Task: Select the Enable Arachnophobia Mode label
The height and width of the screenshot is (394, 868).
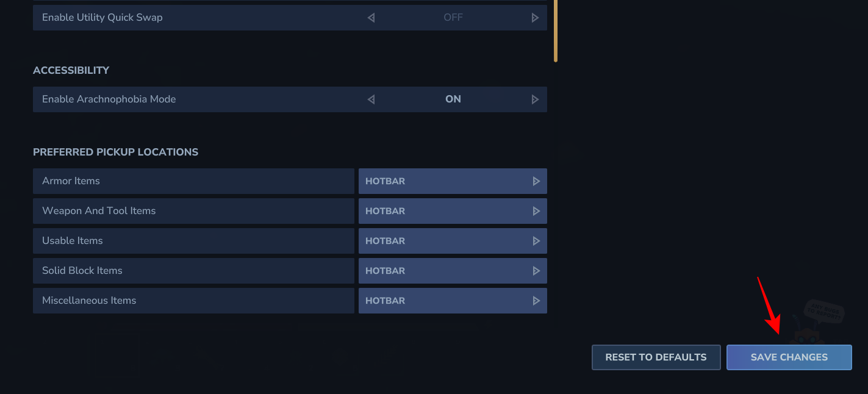Action: [109, 99]
